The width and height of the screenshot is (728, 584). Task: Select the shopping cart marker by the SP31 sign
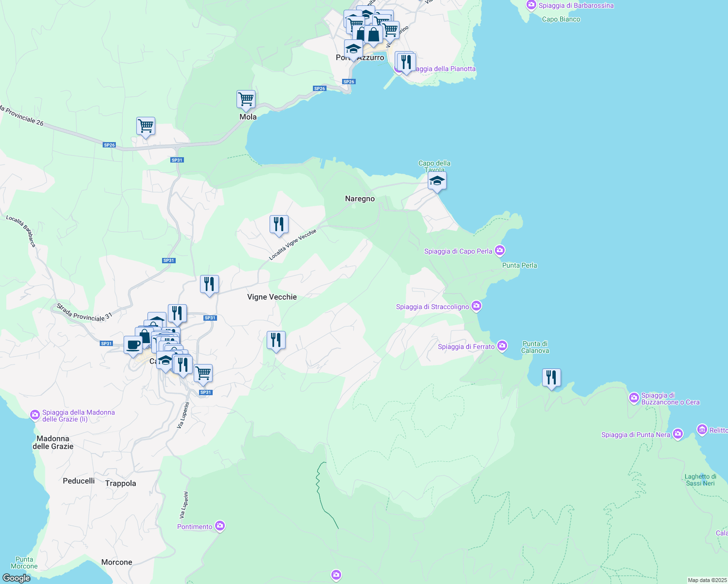(x=203, y=374)
